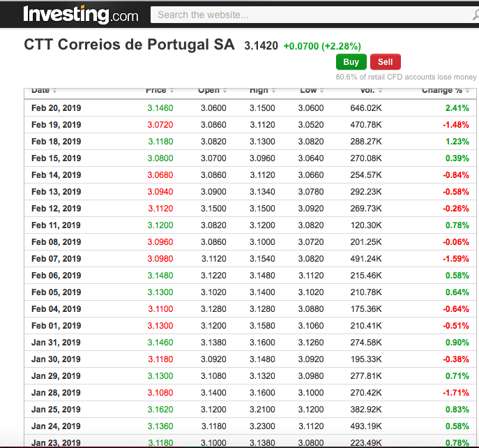Click the 3.0720 price on Feb 19

click(x=160, y=125)
